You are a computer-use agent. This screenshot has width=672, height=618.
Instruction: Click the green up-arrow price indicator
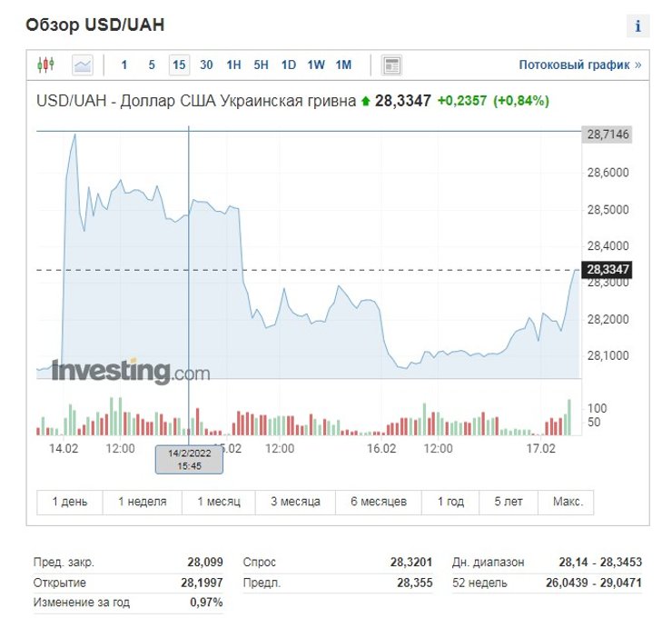[365, 101]
